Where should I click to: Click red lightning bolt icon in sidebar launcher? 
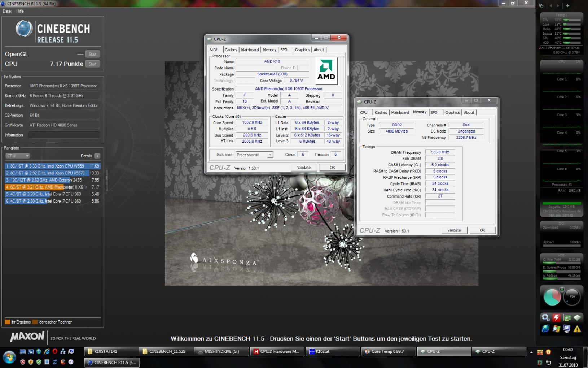click(556, 318)
